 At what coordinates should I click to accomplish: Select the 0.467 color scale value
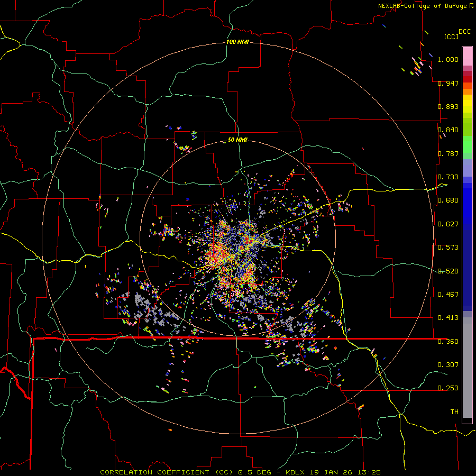tap(448, 295)
